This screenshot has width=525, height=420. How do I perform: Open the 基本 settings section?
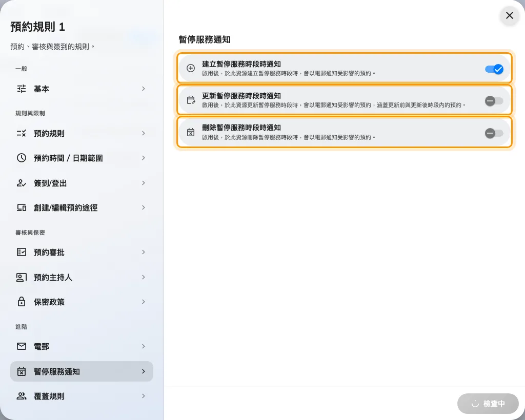point(82,89)
